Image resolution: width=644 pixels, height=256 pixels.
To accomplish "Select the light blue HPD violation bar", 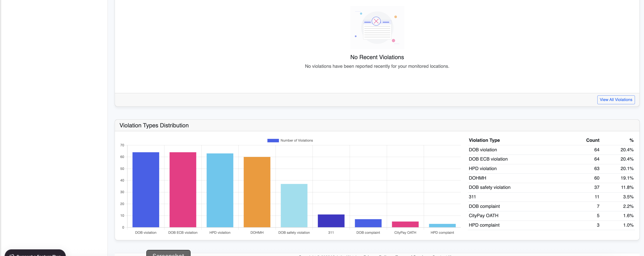I will coord(220,190).
